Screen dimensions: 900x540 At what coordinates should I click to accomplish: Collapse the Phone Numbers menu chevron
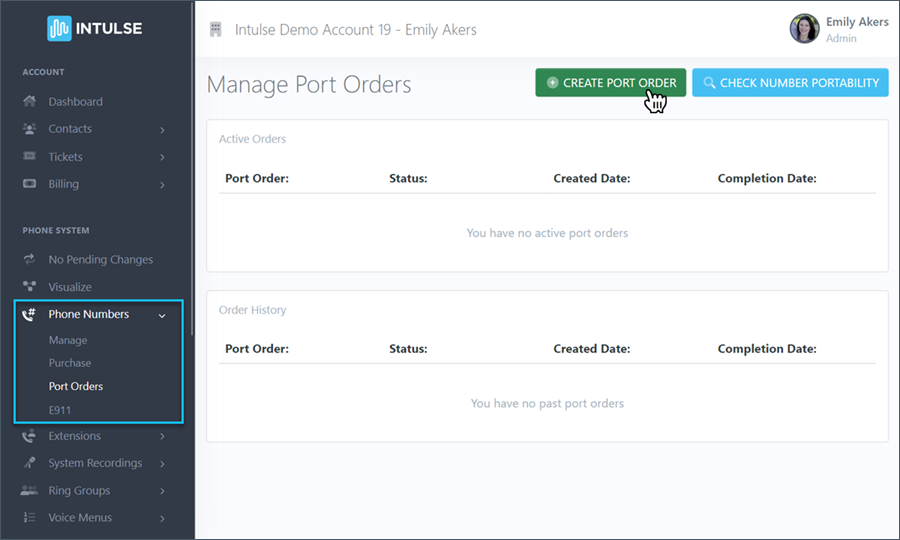point(162,315)
